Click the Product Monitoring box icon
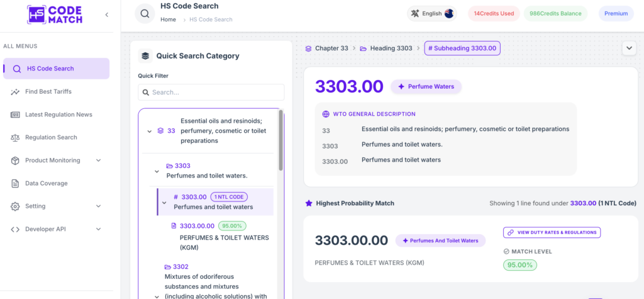The image size is (644, 299). click(x=15, y=161)
